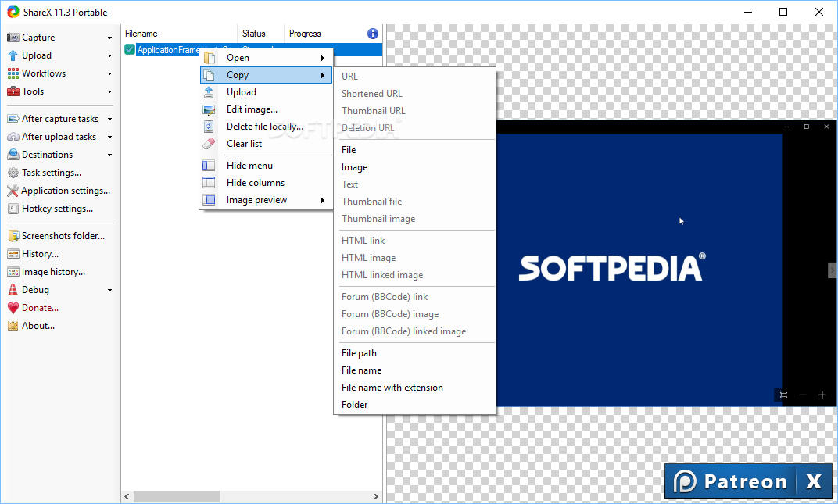Expand the After upload tasks dropdown arrow
This screenshot has height=504, width=838.
click(109, 138)
